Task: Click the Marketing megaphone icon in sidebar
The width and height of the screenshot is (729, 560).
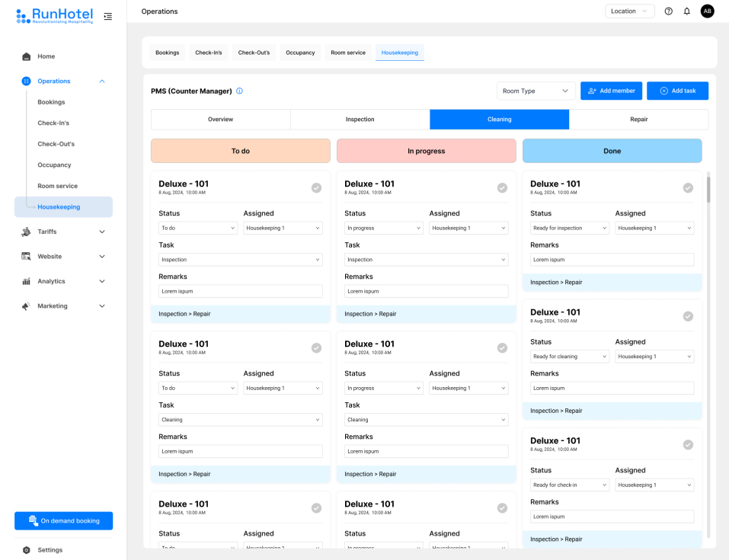Action: (26, 306)
